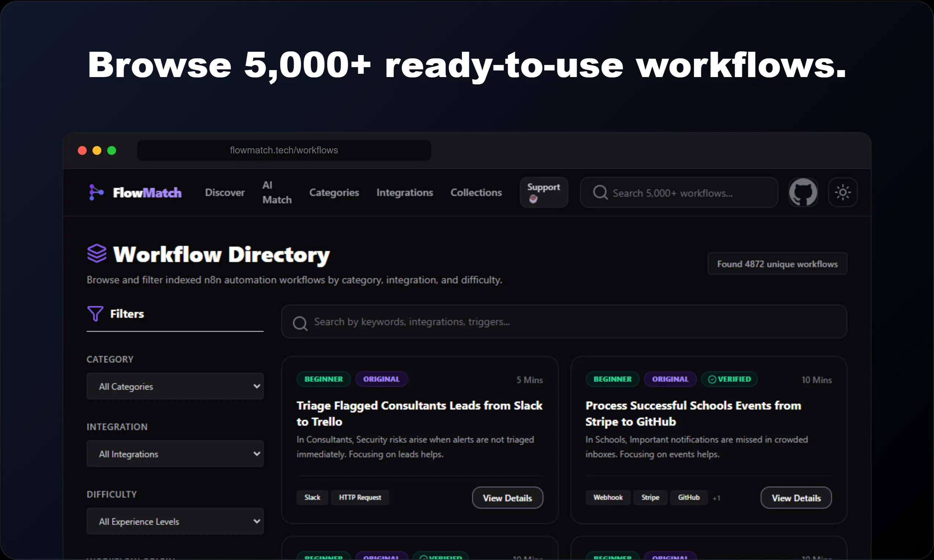934x560 pixels.
Task: Click the Beginner badge on Stripe to GitHub card
Action: coord(612,379)
